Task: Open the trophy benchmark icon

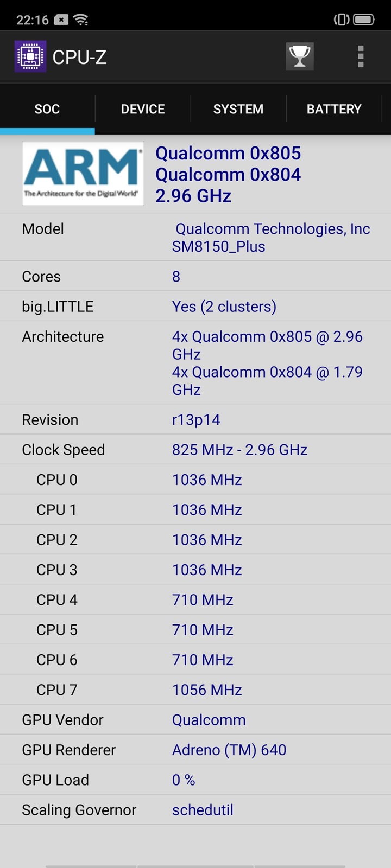Action: coord(300,56)
